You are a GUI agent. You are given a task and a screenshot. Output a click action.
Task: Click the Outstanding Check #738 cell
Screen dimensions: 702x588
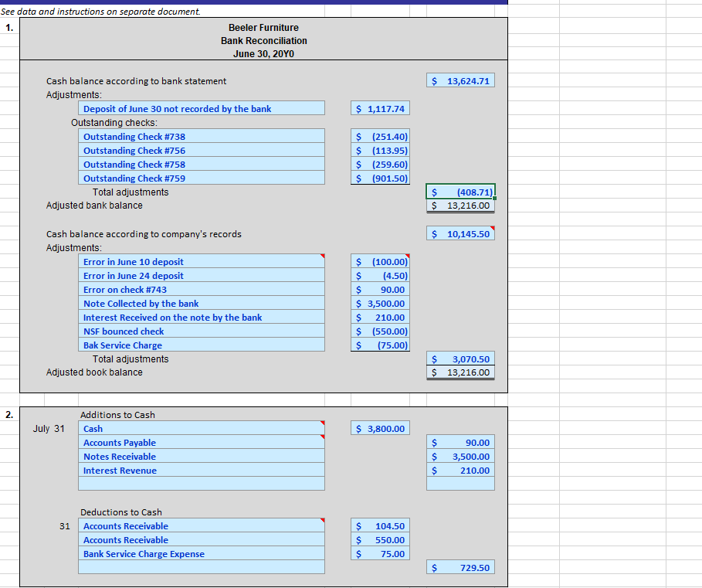pyautogui.click(x=201, y=136)
